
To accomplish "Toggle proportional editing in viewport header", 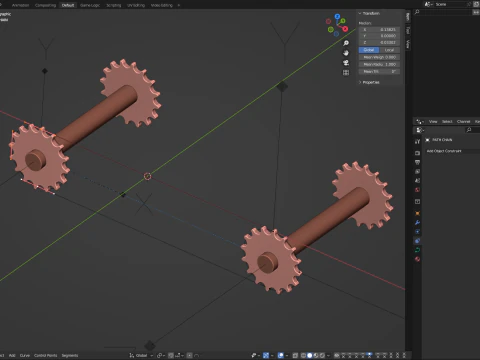I will (189, 355).
